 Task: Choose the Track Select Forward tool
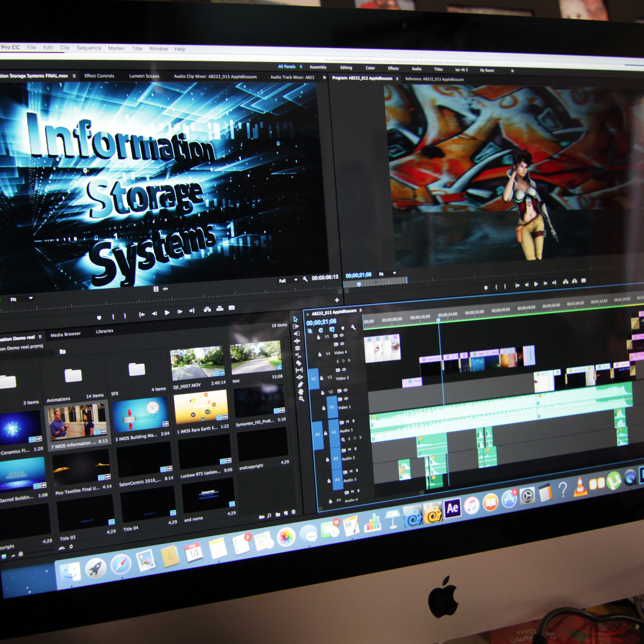click(296, 326)
